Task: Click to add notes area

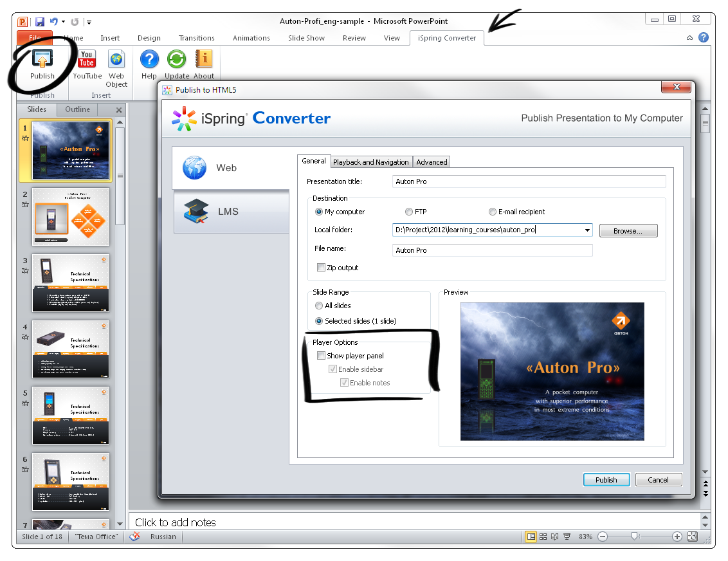Action: click(x=415, y=522)
